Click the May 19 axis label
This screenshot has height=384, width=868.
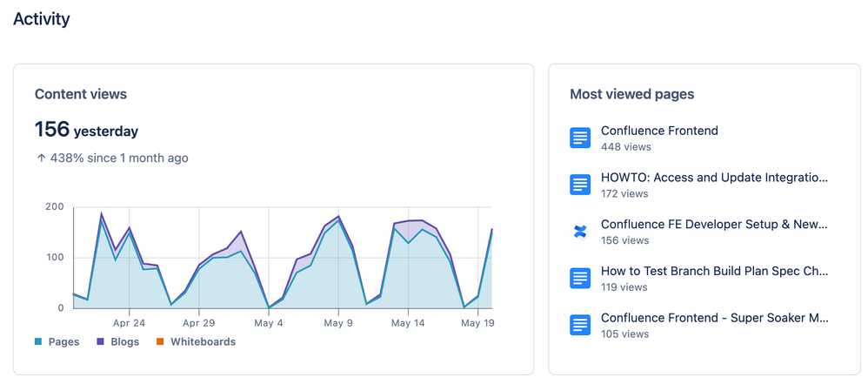[x=477, y=323]
